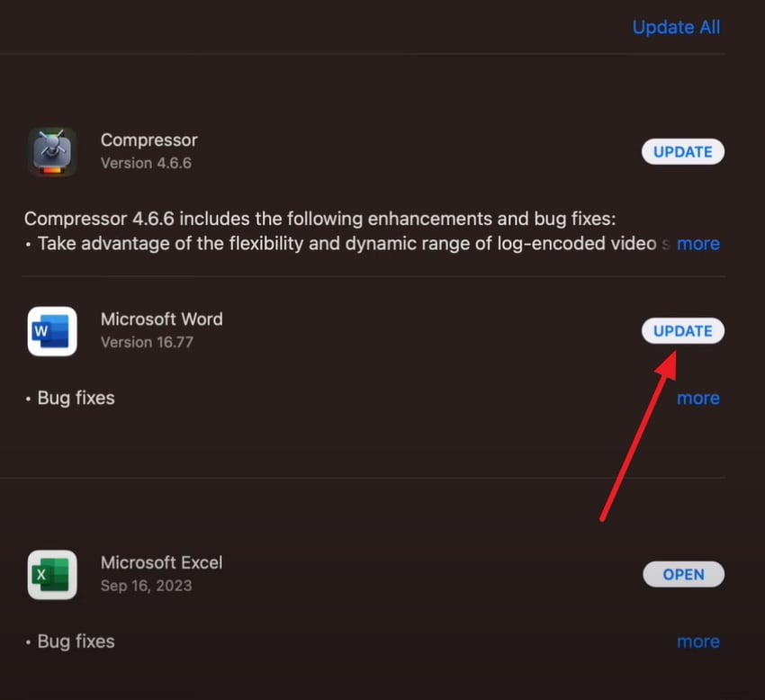This screenshot has height=700, width=765.
Task: Open the Compressor app icon
Action: click(x=52, y=151)
